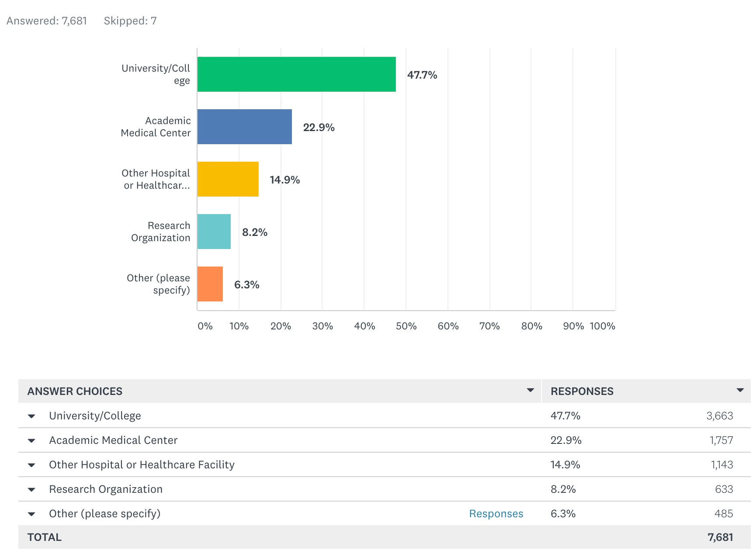756x554 pixels.
Task: Click the Research Organization table row text
Action: point(106,489)
